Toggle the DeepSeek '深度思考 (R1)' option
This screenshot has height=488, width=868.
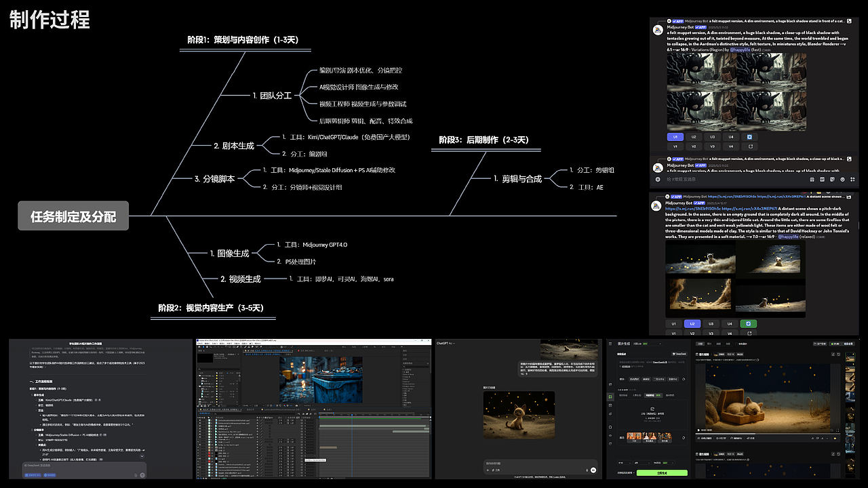click(33, 475)
